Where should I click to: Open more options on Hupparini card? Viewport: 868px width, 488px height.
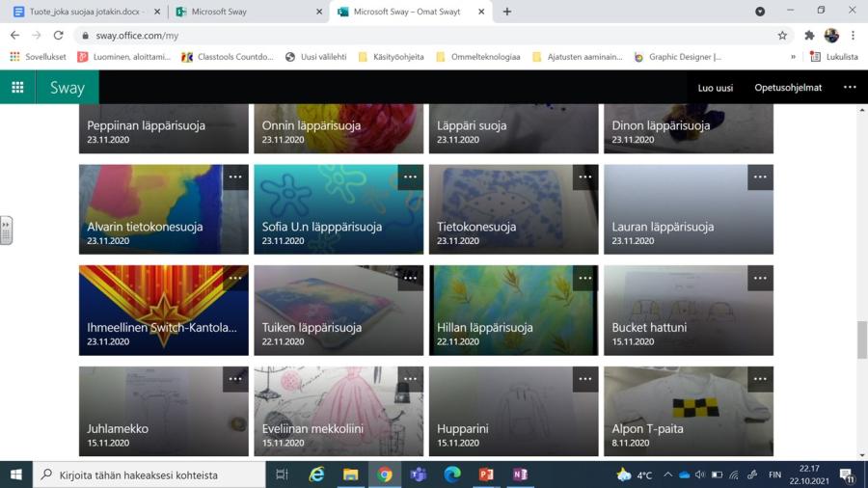point(585,379)
